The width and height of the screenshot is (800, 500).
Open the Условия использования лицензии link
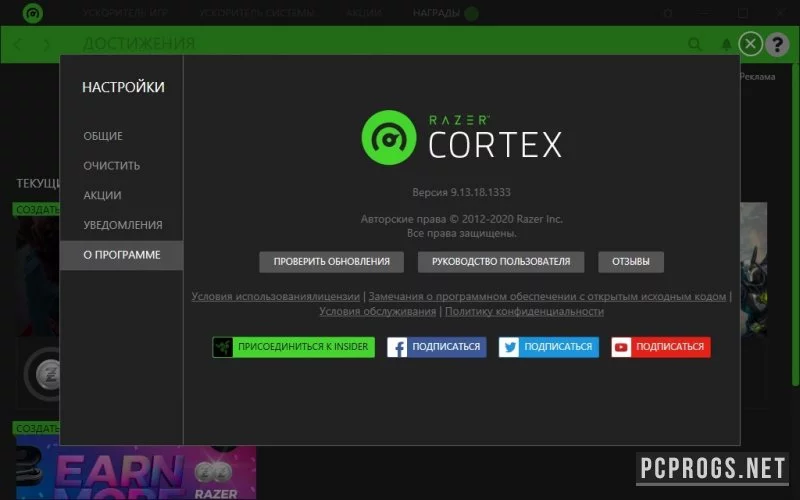[276, 296]
